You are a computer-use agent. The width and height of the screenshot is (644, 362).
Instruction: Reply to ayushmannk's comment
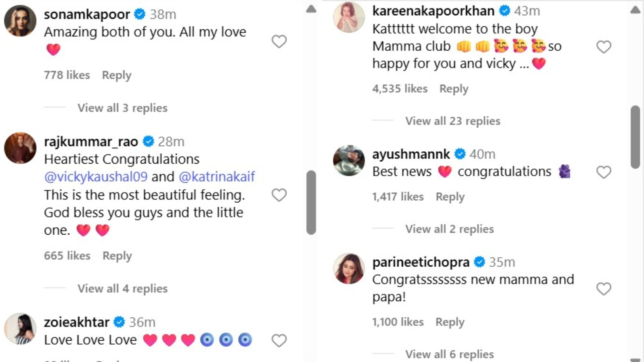[x=450, y=197]
